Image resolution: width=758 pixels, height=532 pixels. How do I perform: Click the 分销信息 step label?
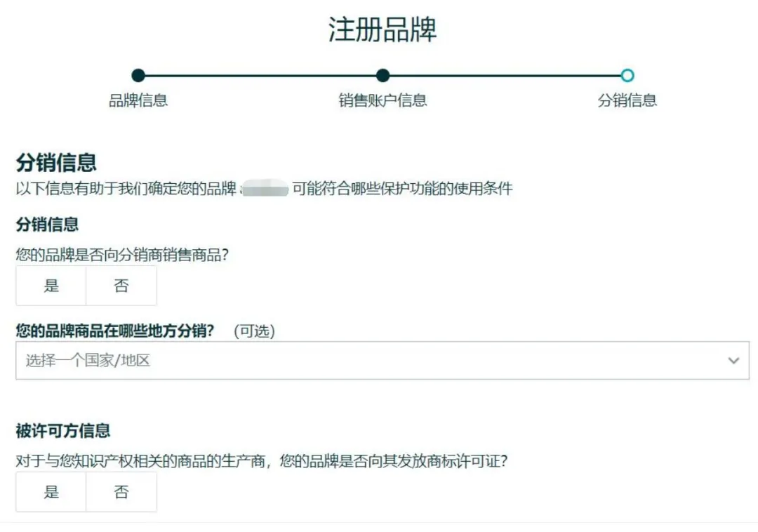tap(627, 100)
